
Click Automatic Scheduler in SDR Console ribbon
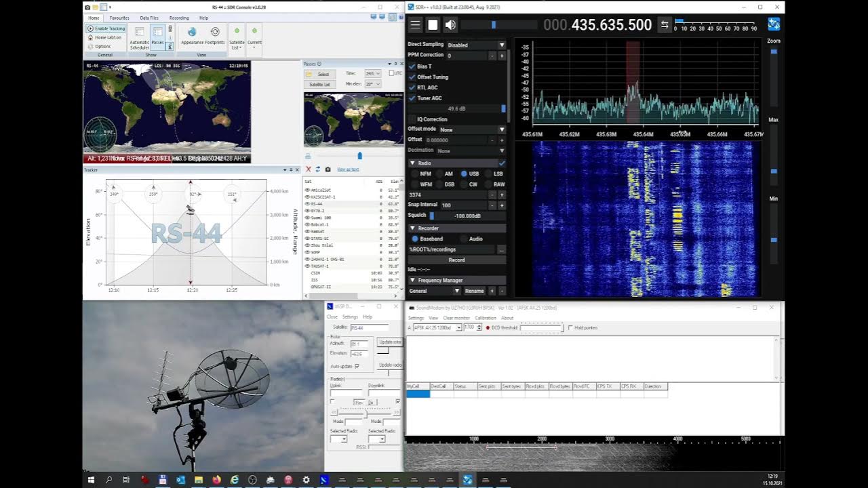pos(139,38)
